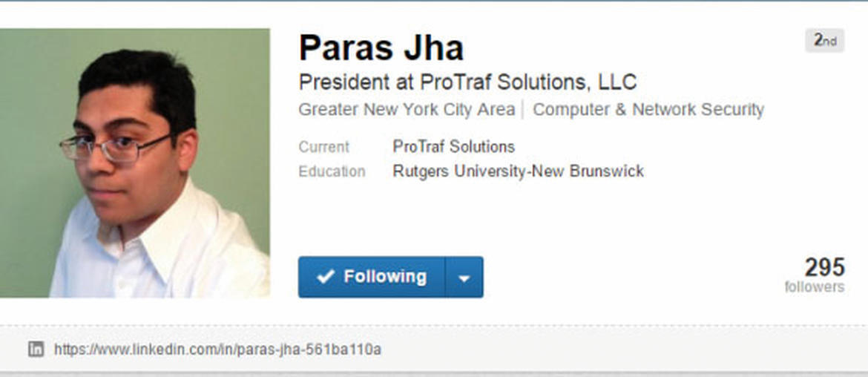Select the Greater New York City Area location

(407, 110)
